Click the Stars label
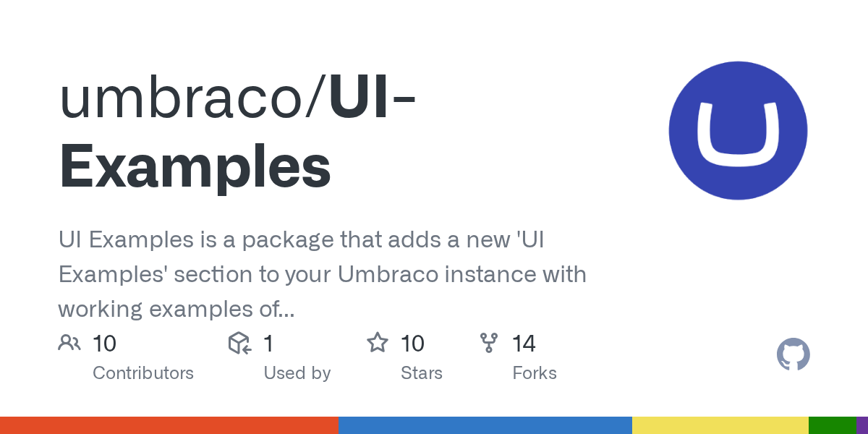The height and width of the screenshot is (434, 868). pyautogui.click(x=422, y=373)
